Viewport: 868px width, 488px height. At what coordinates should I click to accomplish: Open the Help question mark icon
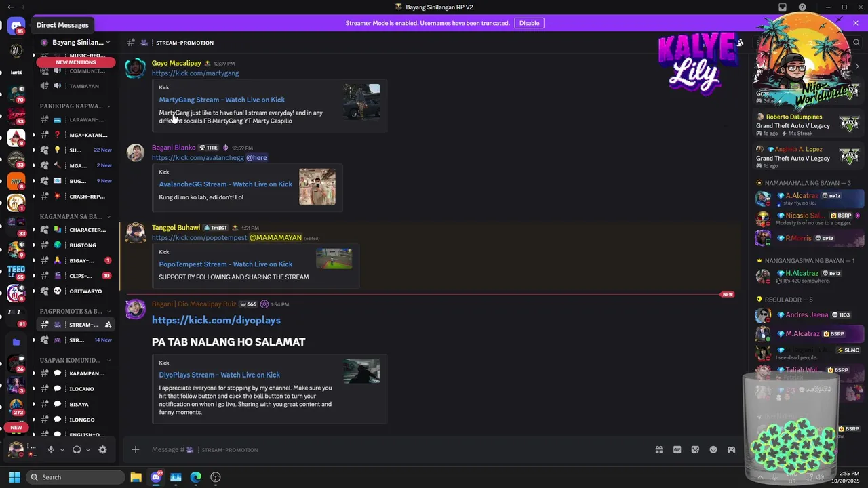point(803,7)
